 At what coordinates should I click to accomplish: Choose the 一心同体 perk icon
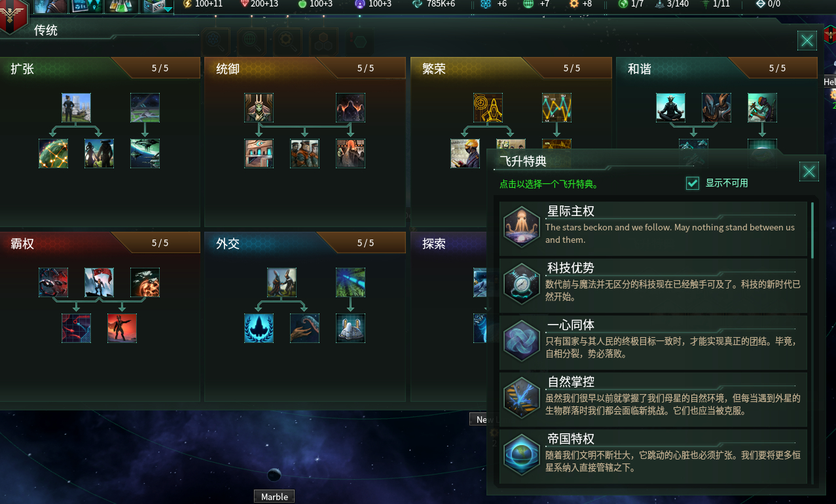click(x=522, y=341)
